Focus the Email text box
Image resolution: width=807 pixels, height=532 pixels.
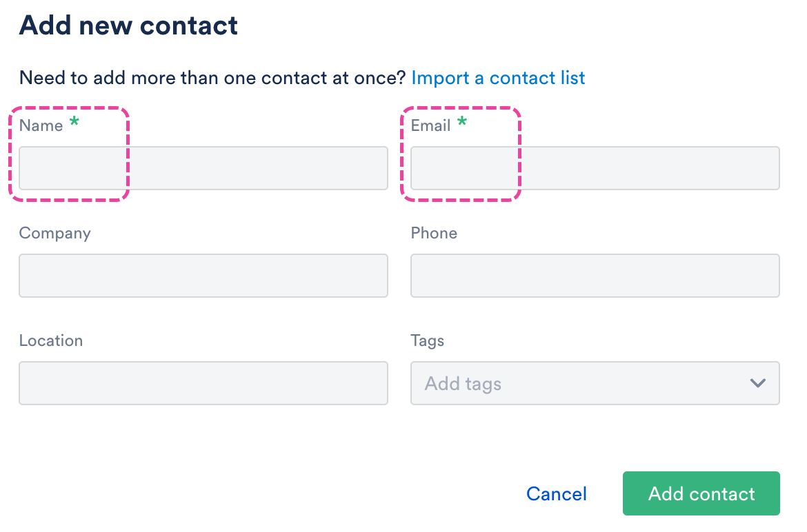(x=595, y=168)
